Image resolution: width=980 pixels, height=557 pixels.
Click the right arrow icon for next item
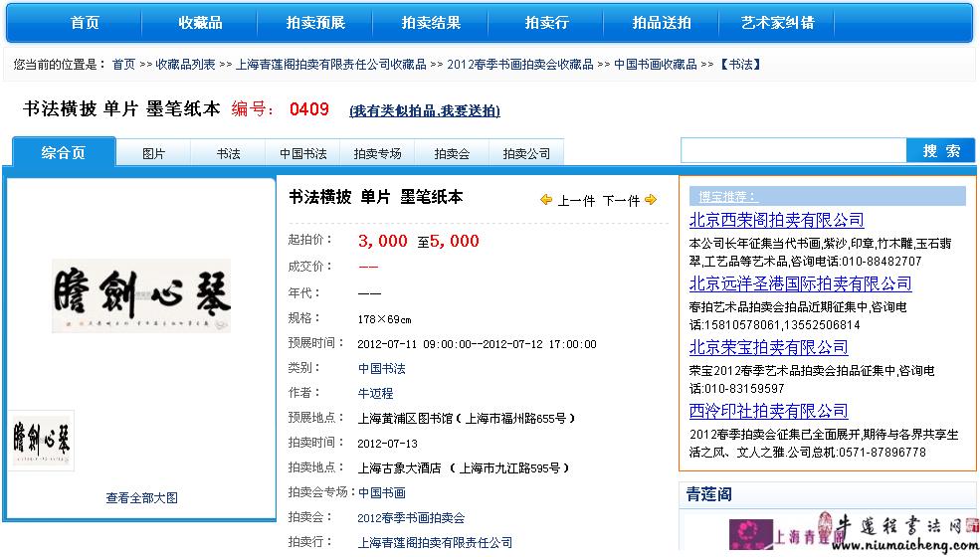click(651, 199)
